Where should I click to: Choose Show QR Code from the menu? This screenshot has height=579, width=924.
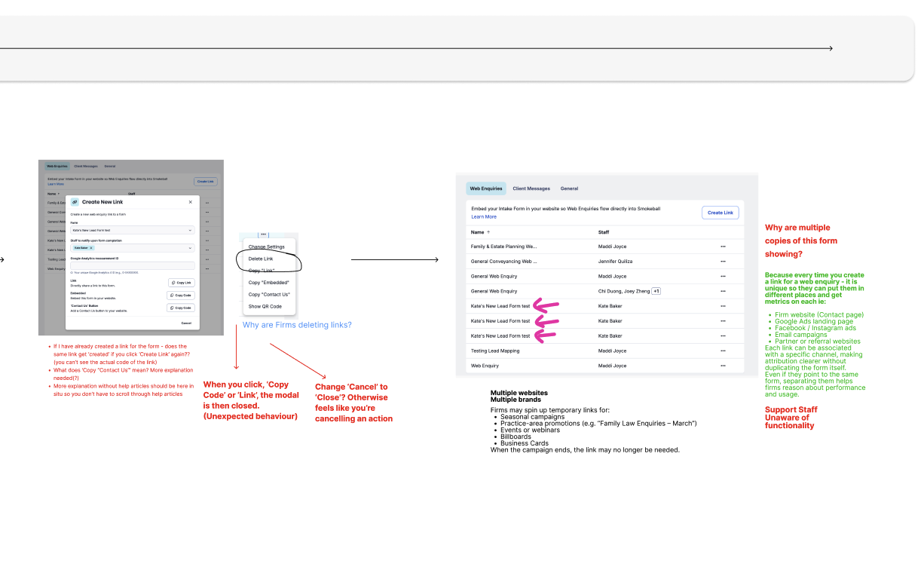coord(265,306)
